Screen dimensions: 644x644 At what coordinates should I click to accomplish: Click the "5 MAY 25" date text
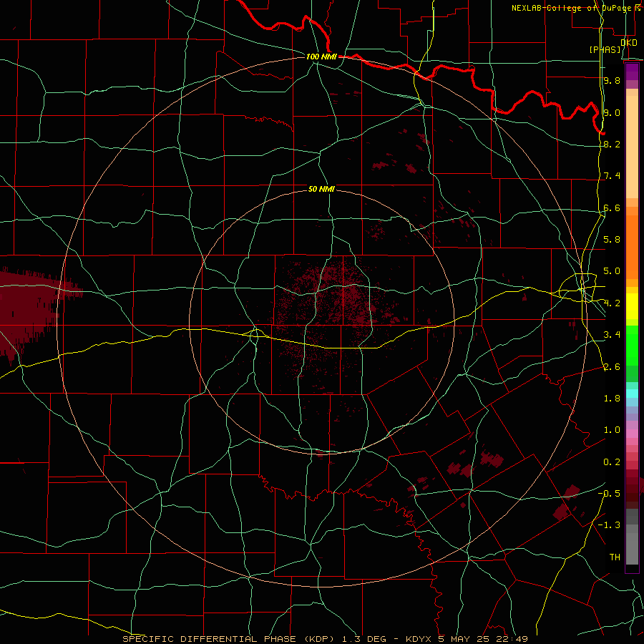[465, 639]
